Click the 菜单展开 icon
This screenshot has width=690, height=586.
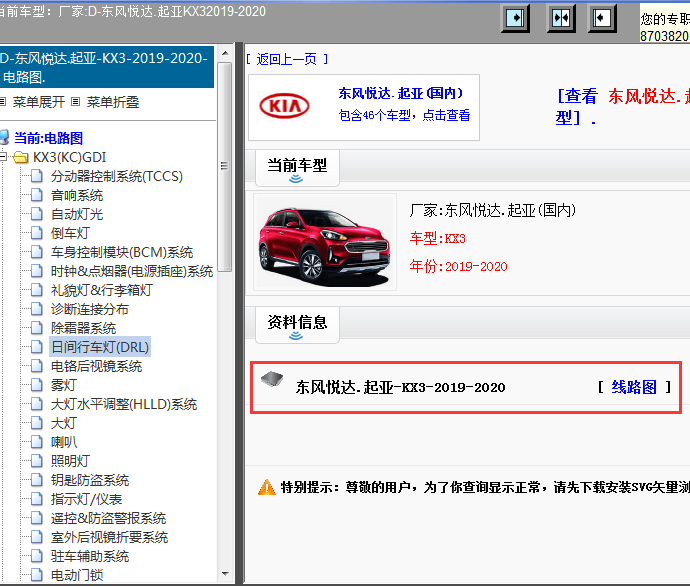tap(3, 102)
